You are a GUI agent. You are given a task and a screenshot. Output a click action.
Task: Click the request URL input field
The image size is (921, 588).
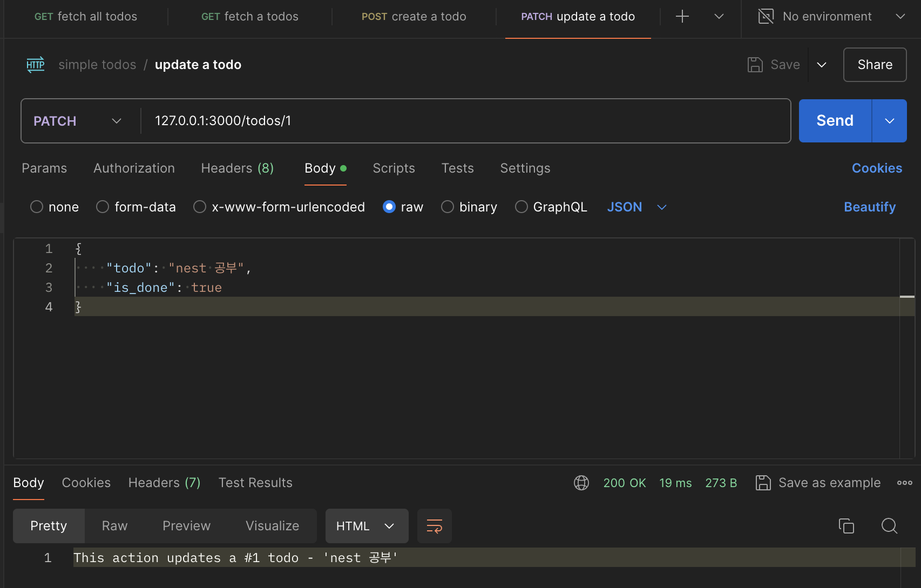click(465, 121)
